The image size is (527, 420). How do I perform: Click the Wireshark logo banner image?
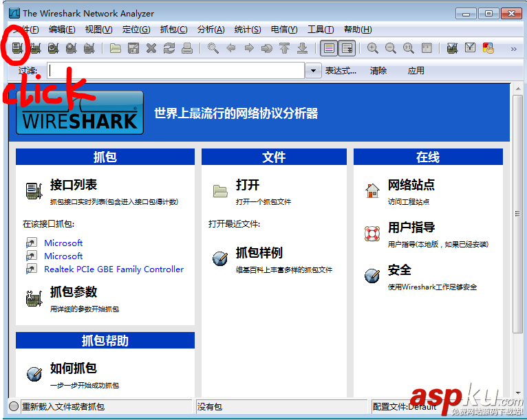coord(80,113)
